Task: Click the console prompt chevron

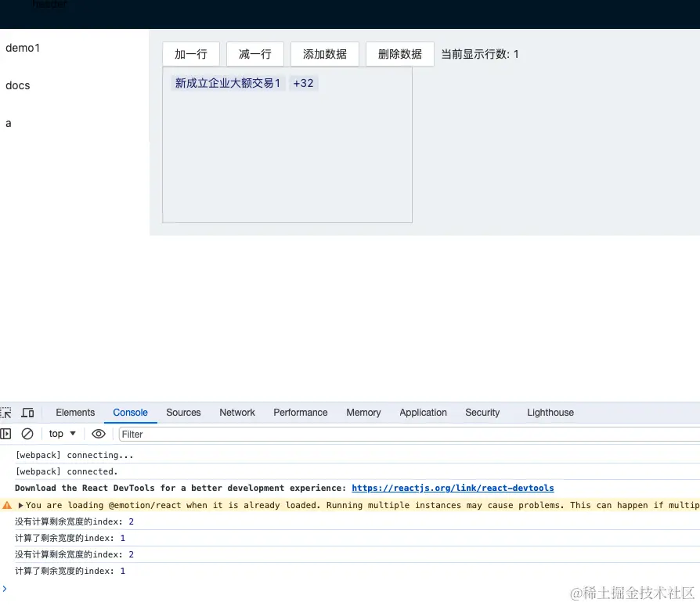Action: [5, 589]
